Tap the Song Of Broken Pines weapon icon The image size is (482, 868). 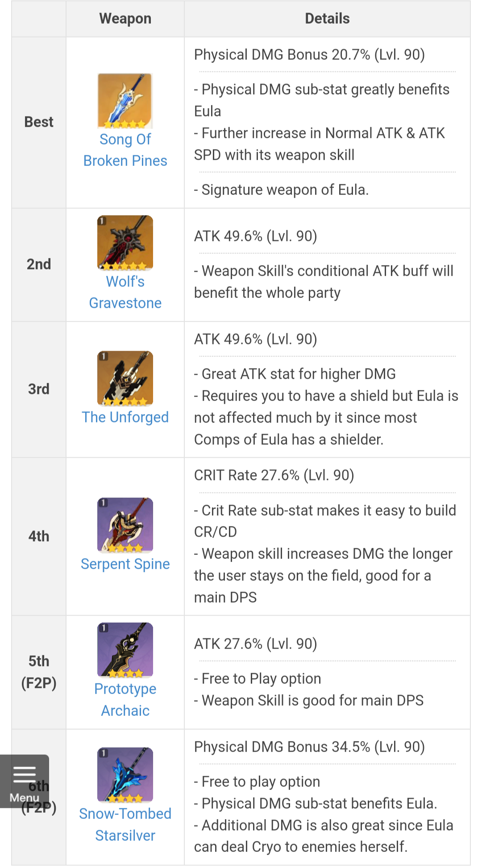coord(125,101)
